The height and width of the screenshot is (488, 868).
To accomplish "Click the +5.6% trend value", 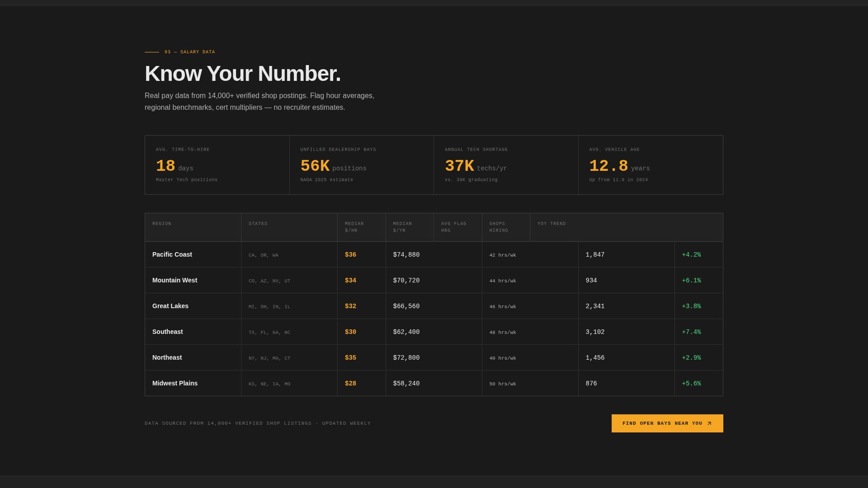I will pyautogui.click(x=691, y=384).
